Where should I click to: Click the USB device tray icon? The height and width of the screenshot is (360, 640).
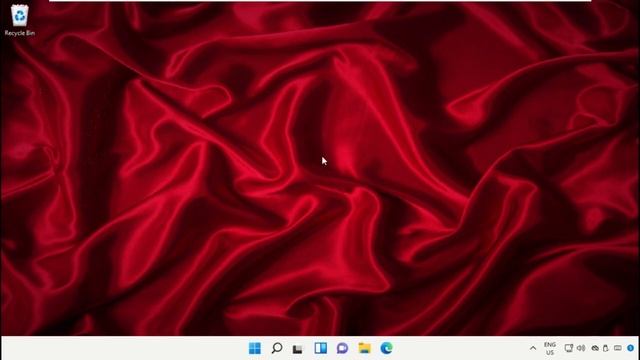pyautogui.click(x=606, y=348)
